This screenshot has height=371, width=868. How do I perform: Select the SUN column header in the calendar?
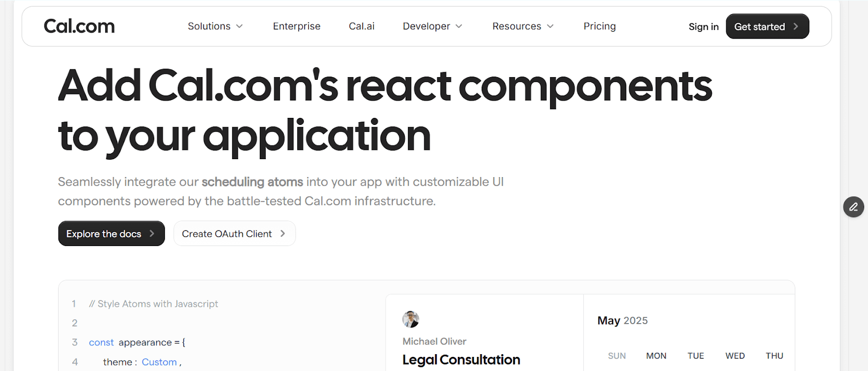click(x=616, y=355)
